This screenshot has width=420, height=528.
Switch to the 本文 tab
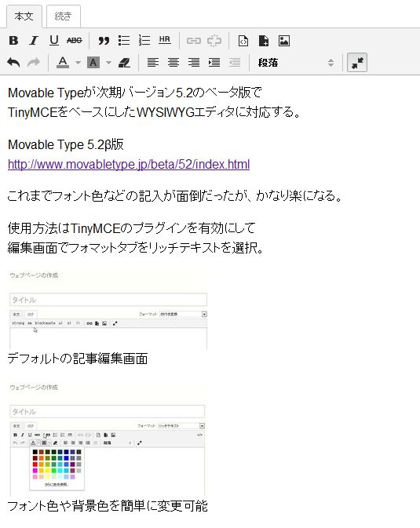24,16
